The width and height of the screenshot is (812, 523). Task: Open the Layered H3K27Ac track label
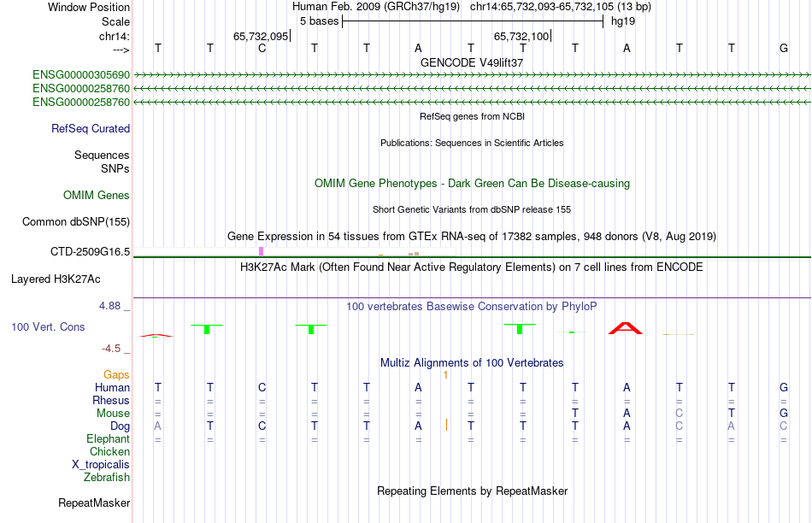point(56,279)
